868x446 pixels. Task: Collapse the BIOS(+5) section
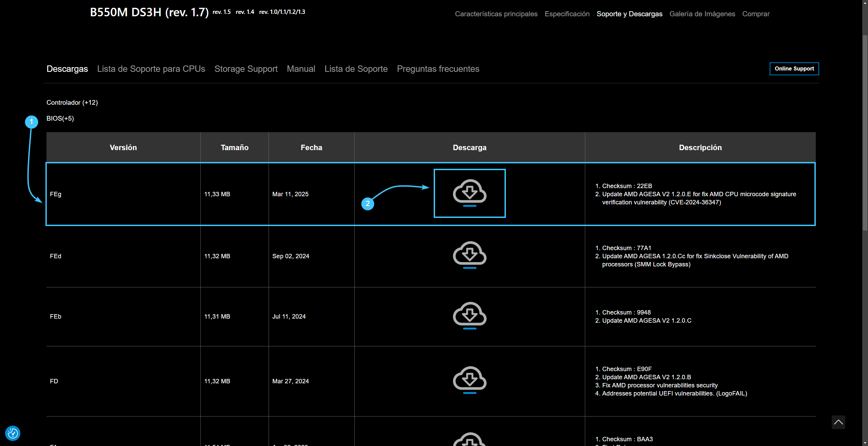pos(60,118)
